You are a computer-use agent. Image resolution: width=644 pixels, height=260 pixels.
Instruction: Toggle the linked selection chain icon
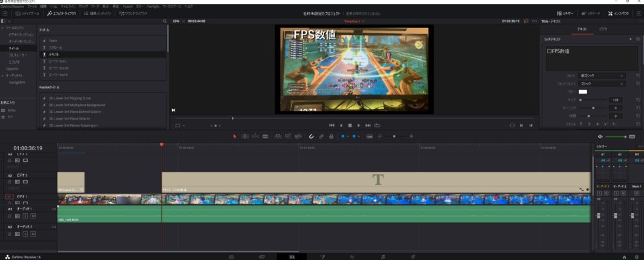(x=321, y=136)
